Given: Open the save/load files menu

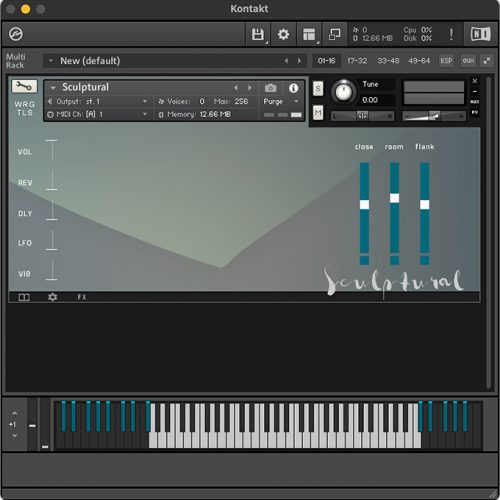Looking at the screenshot, I should 258,34.
